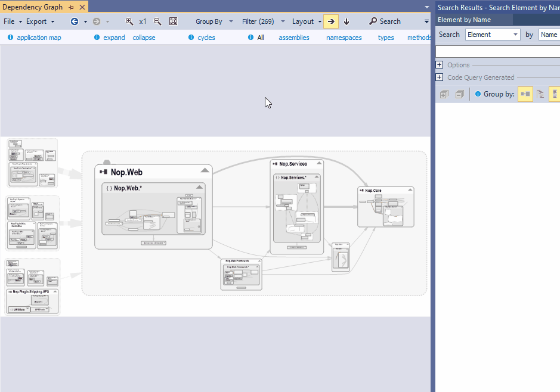Open the Export menu
Image resolution: width=560 pixels, height=392 pixels.
pyautogui.click(x=37, y=21)
